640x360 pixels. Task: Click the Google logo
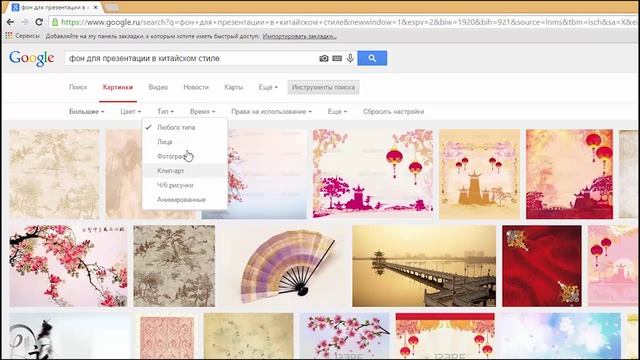pos(31,58)
